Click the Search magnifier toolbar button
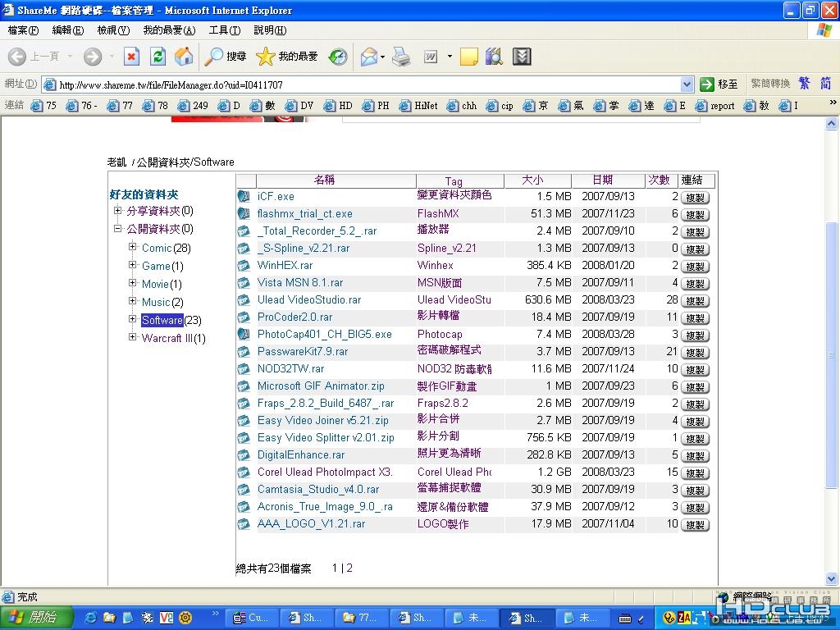 coord(225,57)
